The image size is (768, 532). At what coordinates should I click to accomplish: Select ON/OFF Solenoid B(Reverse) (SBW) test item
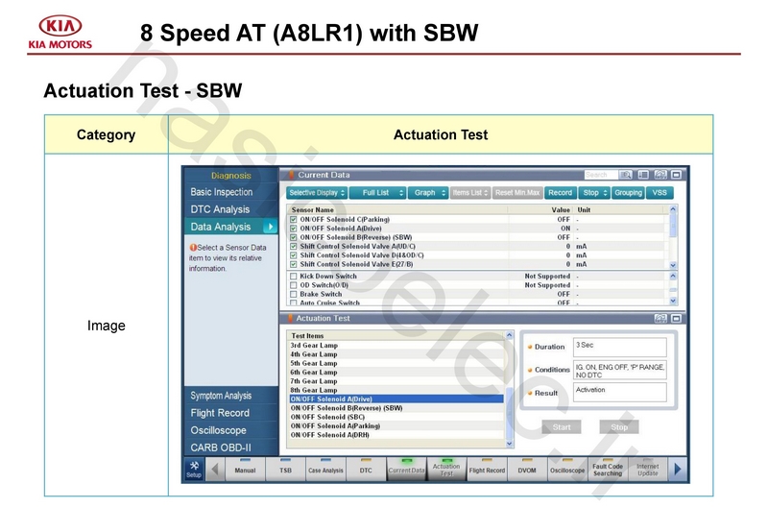(396, 407)
